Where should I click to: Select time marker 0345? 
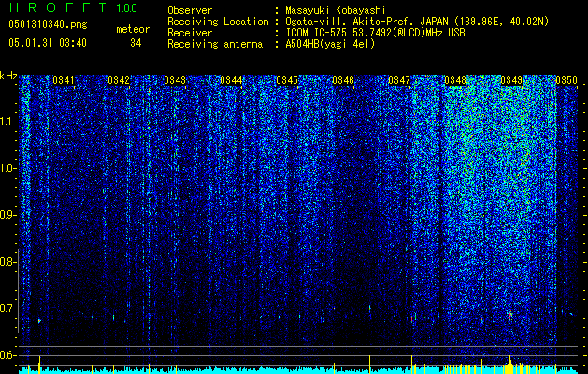287,80
